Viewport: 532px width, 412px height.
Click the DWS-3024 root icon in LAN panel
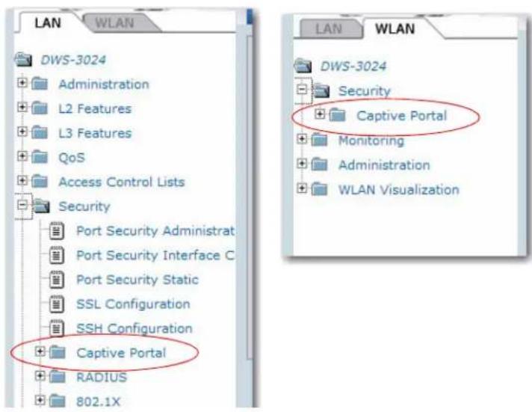pos(23,60)
